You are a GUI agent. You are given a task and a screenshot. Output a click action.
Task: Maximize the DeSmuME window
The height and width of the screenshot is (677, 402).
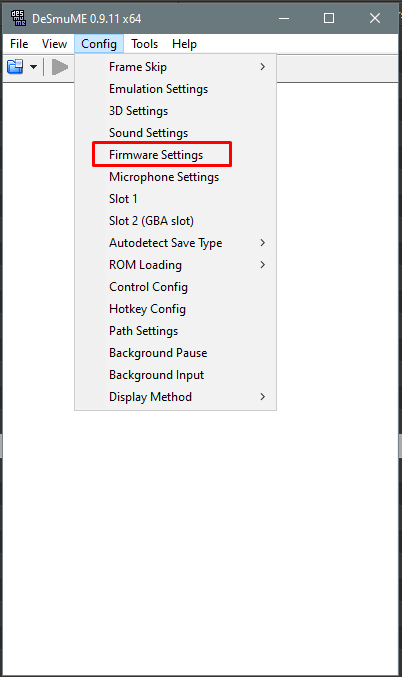[x=329, y=18]
